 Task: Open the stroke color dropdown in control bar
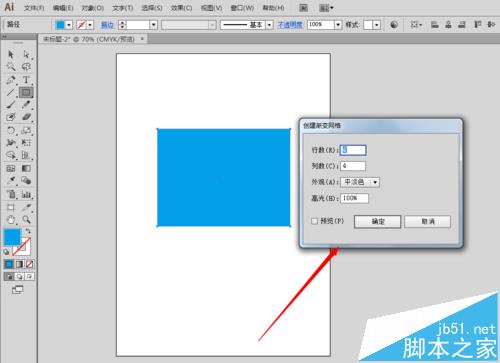[x=90, y=25]
